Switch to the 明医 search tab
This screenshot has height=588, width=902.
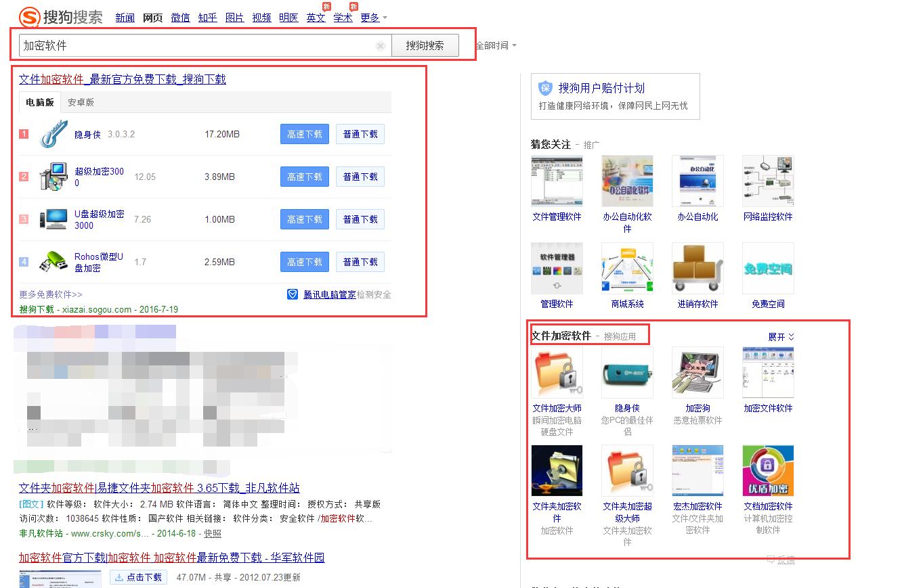(288, 18)
